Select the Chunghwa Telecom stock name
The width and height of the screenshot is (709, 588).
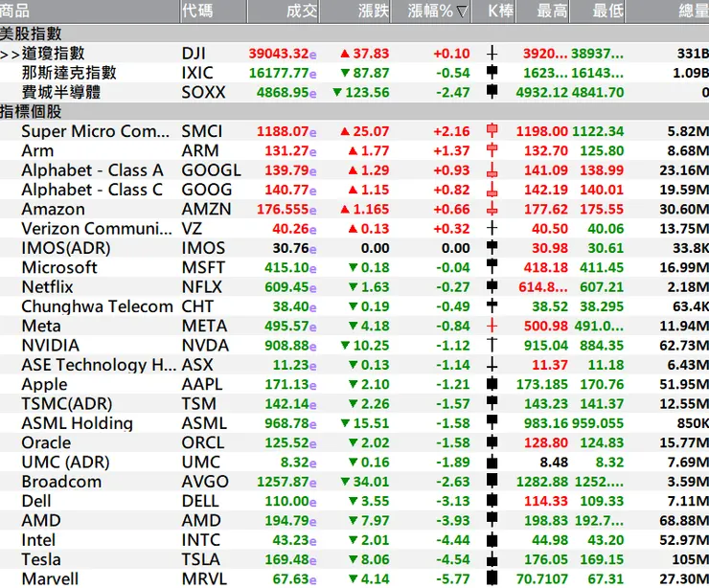tap(97, 306)
